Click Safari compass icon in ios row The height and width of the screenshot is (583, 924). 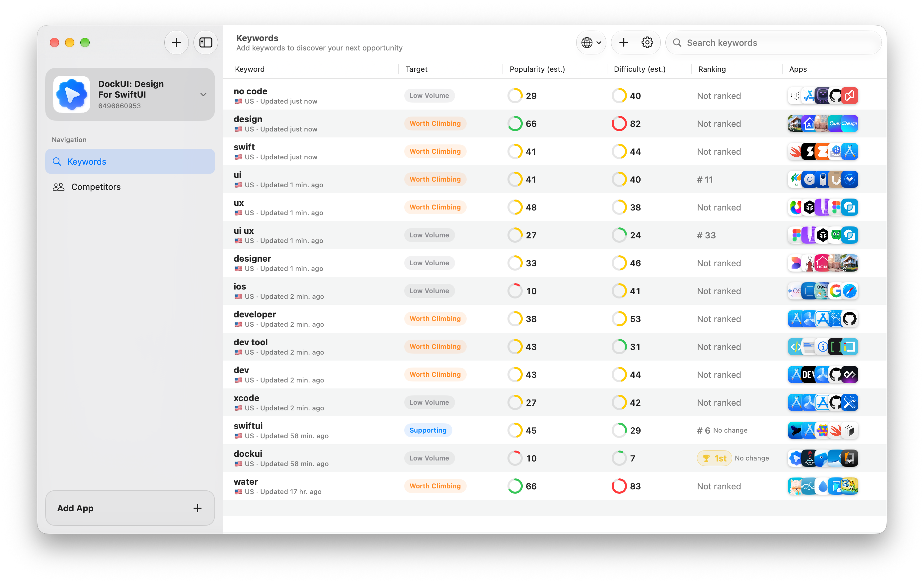(x=850, y=291)
